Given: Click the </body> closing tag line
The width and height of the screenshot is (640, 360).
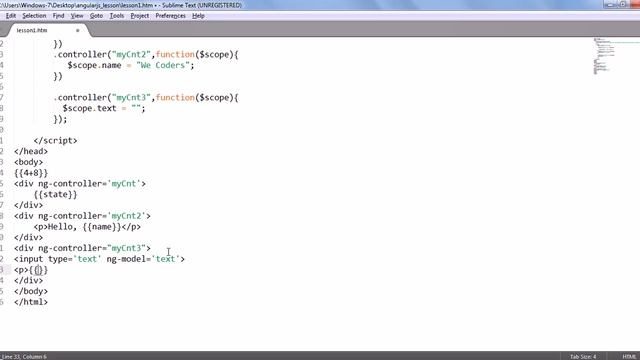Looking at the screenshot, I should [x=31, y=291].
